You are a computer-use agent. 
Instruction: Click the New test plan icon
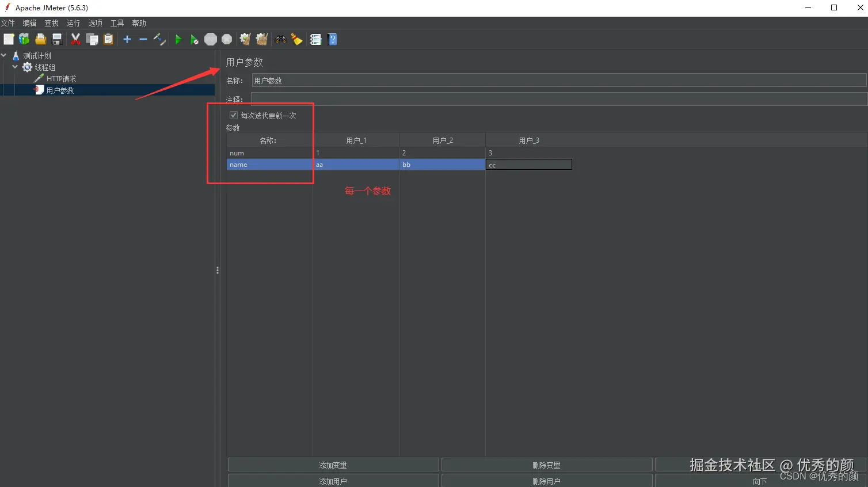pos(9,39)
